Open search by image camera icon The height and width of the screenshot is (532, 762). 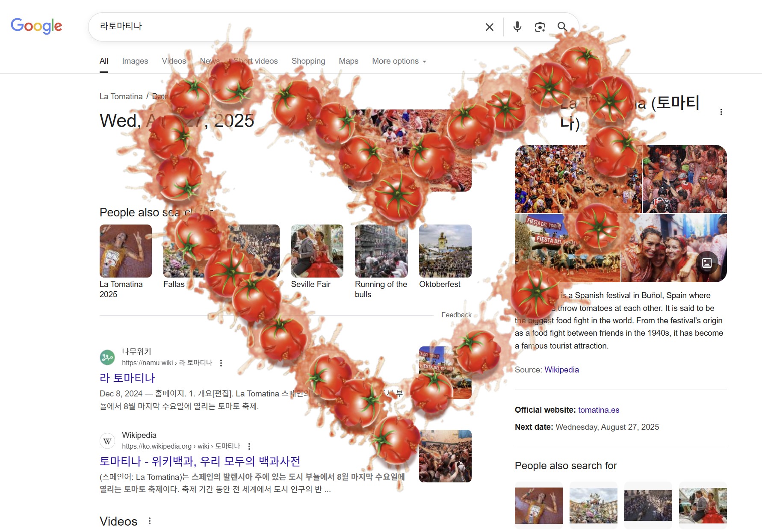[540, 27]
